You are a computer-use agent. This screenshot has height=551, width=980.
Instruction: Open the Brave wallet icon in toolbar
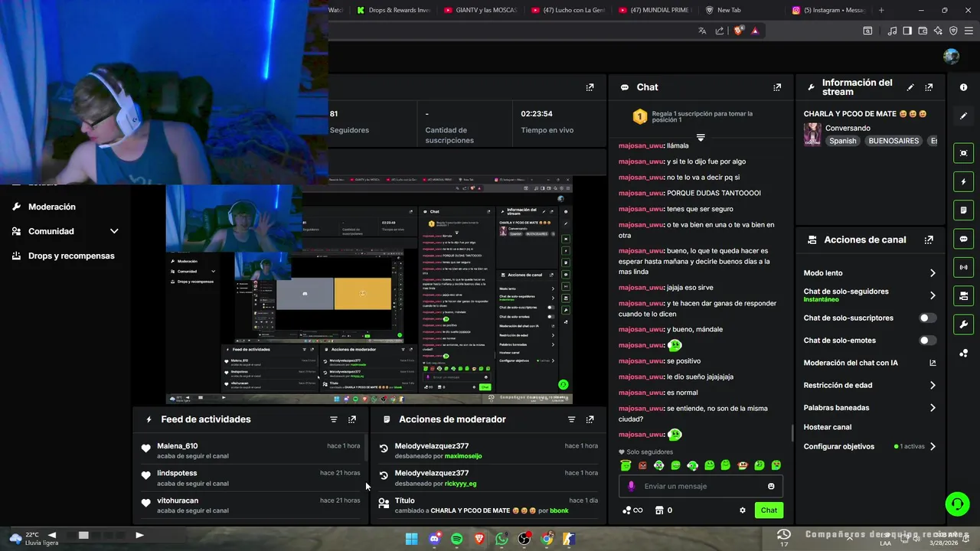click(923, 31)
